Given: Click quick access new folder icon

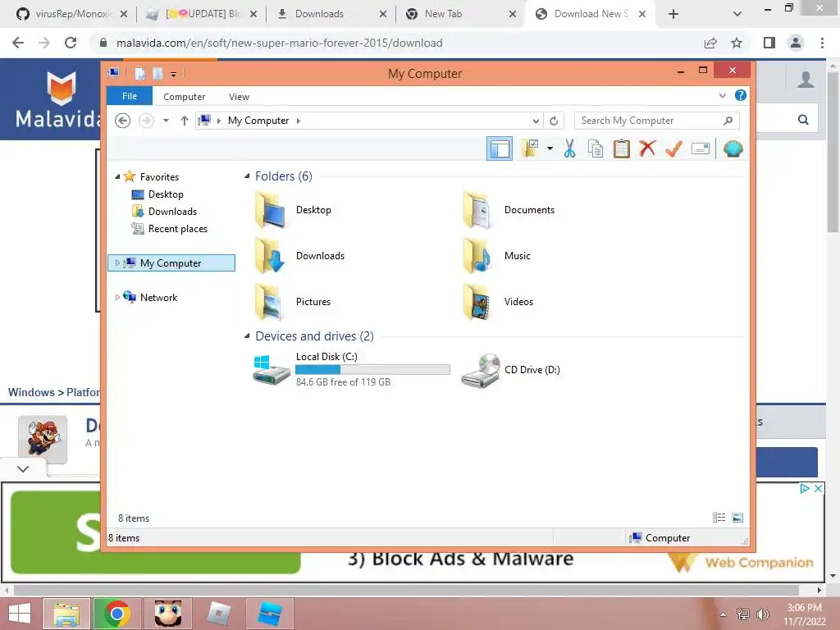Looking at the screenshot, I should click(x=157, y=73).
